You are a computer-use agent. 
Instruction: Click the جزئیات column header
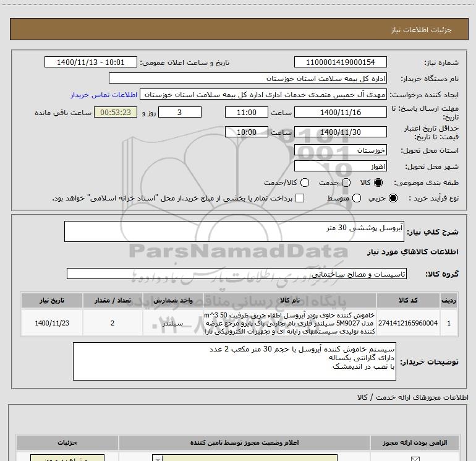67,442
